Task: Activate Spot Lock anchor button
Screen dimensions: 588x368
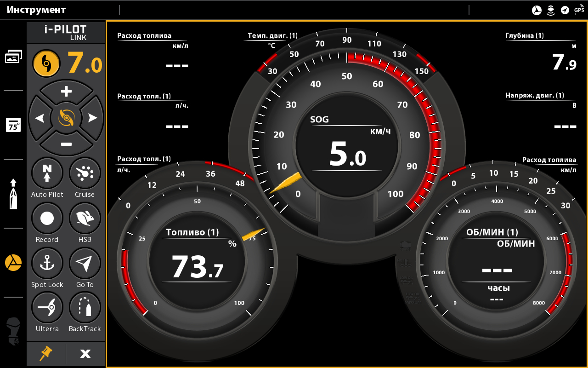Action: 47,263
